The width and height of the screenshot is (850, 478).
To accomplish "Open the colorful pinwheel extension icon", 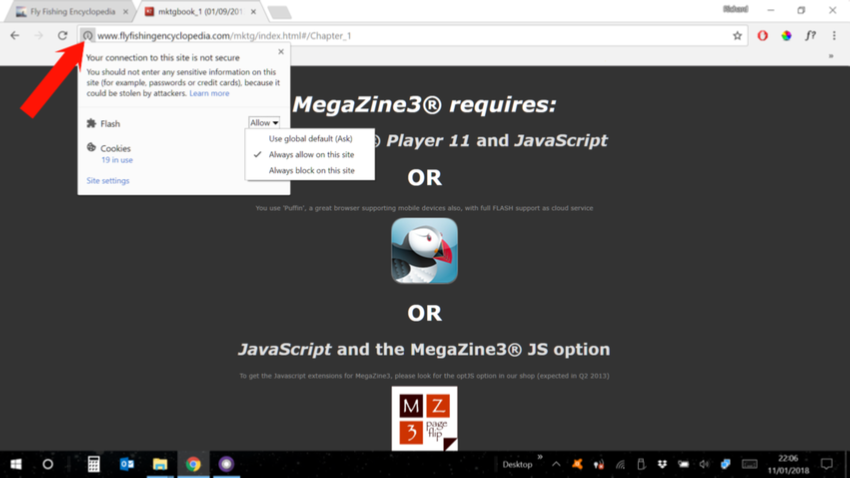I will click(x=786, y=36).
